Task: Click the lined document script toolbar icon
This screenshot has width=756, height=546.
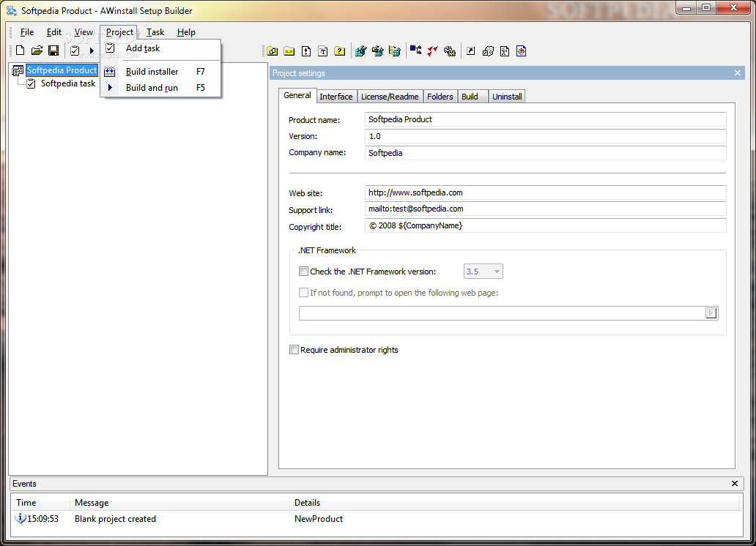Action: 505,51
